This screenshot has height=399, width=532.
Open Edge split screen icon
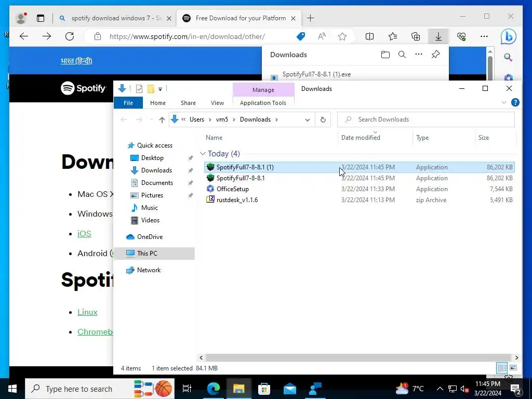369,36
